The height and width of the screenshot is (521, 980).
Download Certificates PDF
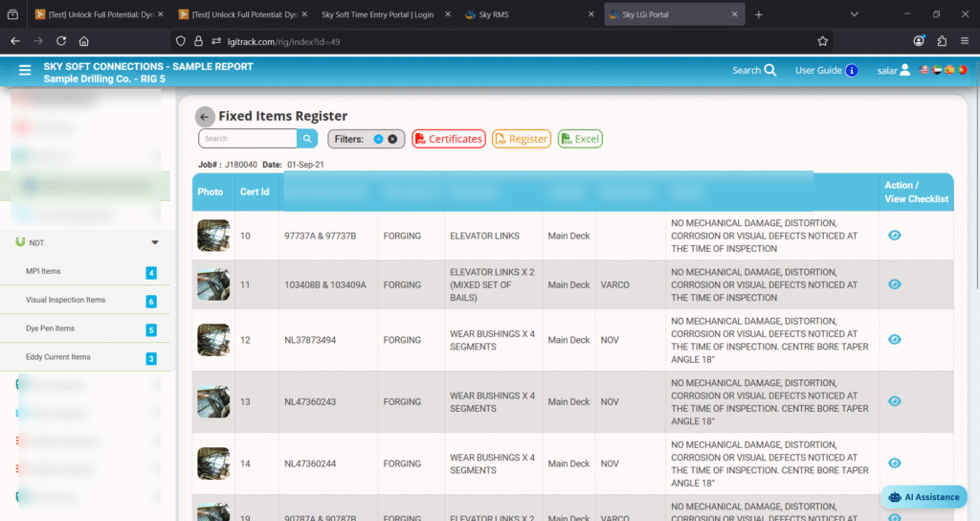(449, 139)
